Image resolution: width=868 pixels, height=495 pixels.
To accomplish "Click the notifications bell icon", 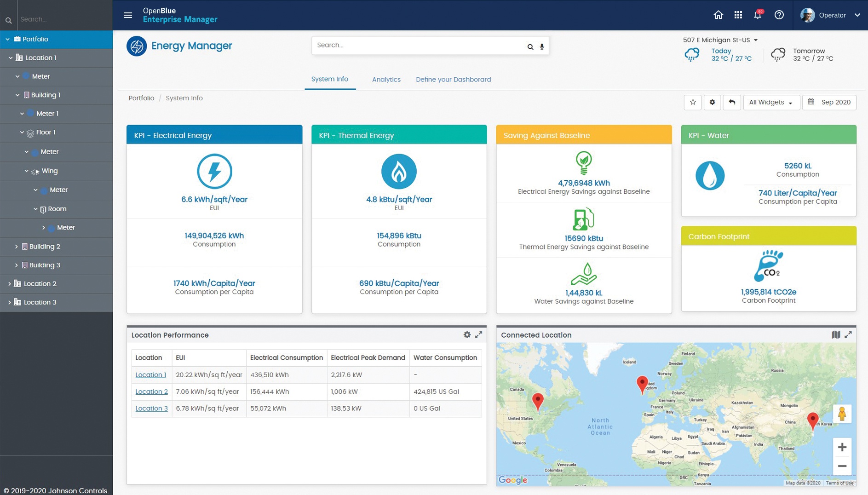I will click(x=758, y=15).
